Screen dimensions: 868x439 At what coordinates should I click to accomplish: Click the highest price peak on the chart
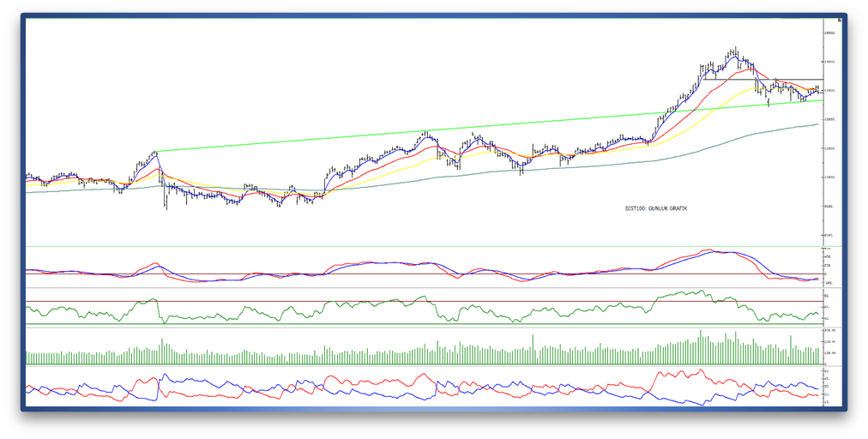pyautogui.click(x=734, y=50)
